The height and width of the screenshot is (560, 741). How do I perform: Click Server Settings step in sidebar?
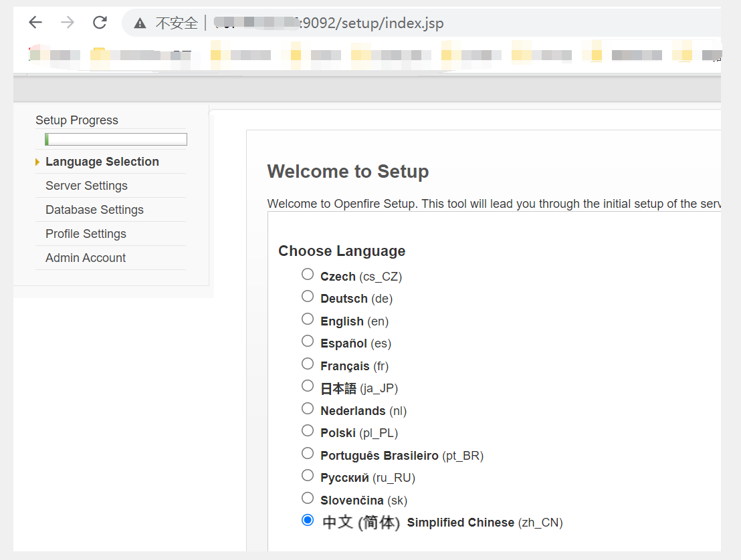86,186
